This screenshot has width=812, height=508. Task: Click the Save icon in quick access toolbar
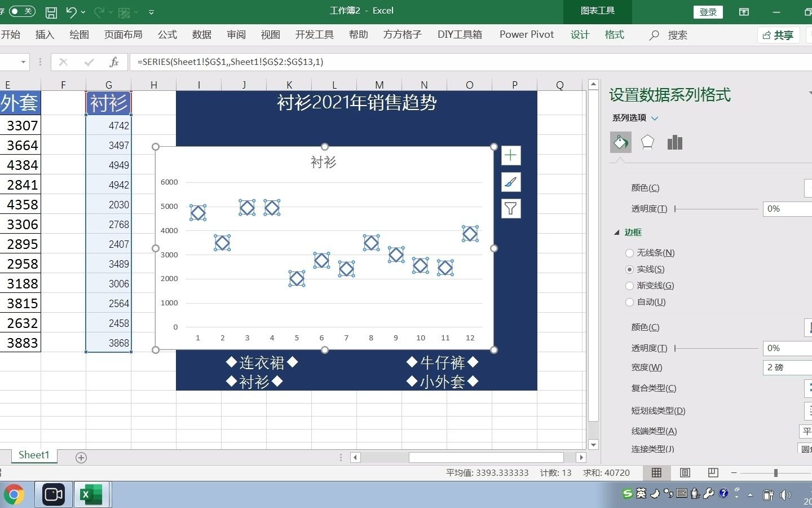[x=51, y=11]
